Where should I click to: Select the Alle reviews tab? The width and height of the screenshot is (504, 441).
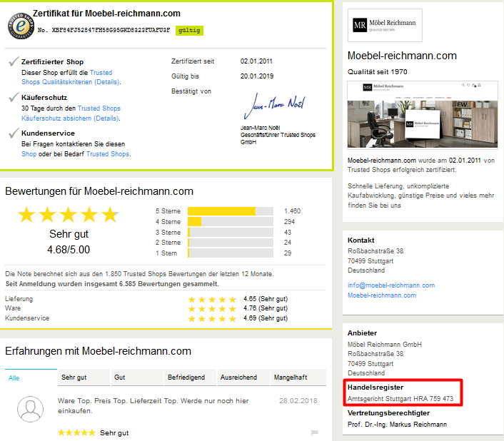[31, 377]
